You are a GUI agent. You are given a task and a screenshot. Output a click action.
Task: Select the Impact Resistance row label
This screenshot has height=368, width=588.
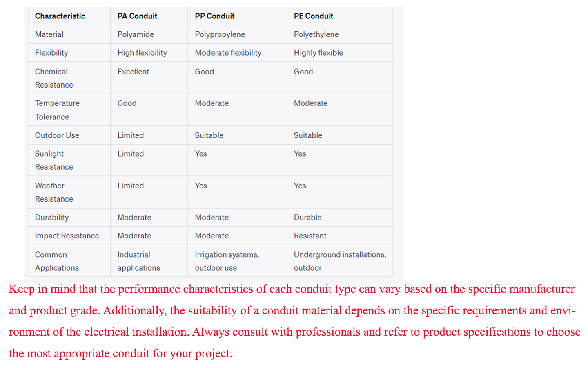(67, 236)
